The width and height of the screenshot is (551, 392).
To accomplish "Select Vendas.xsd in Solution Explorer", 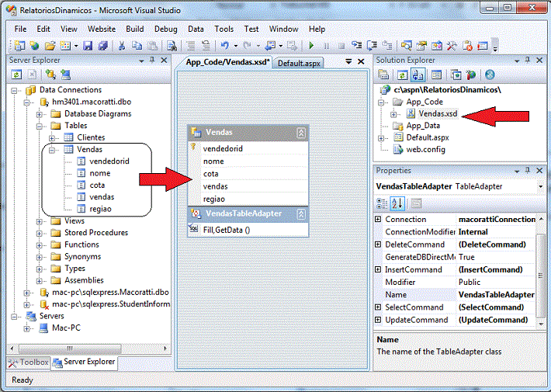I will click(x=437, y=113).
